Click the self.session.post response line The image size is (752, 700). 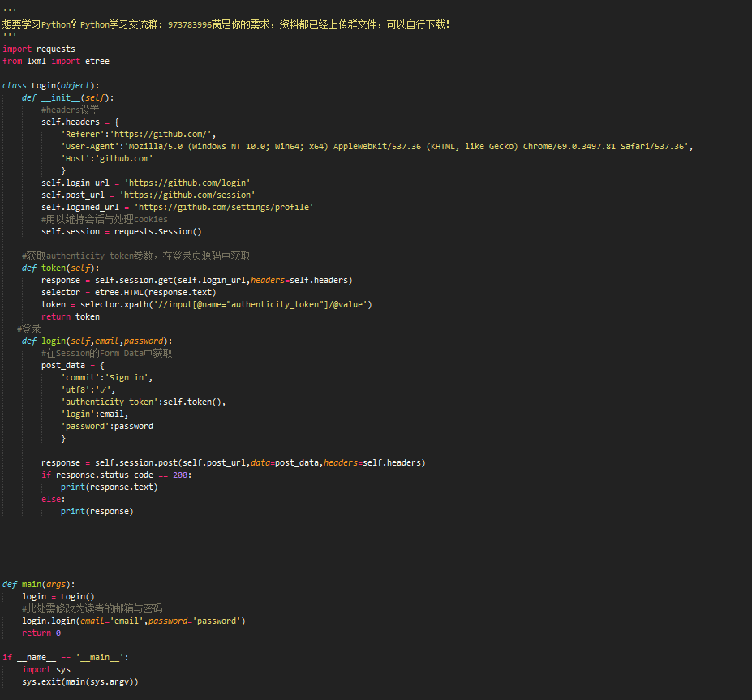click(234, 462)
